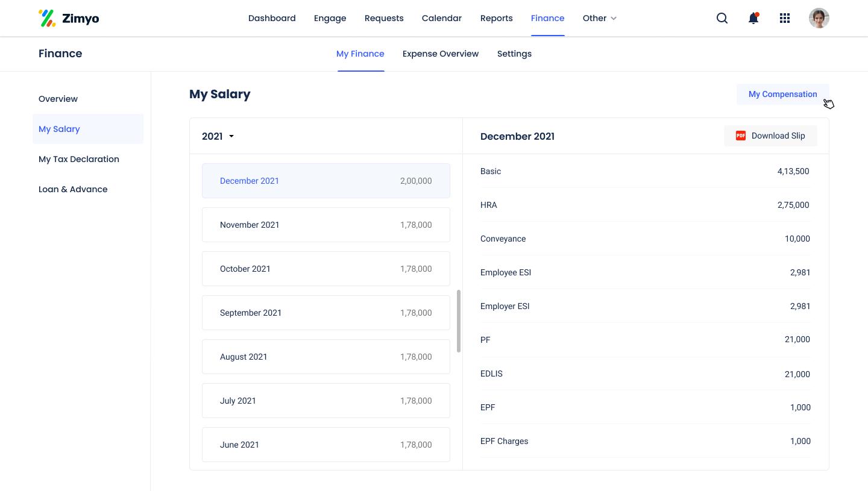Open the Dashboard menu item
The image size is (868, 491).
[272, 18]
